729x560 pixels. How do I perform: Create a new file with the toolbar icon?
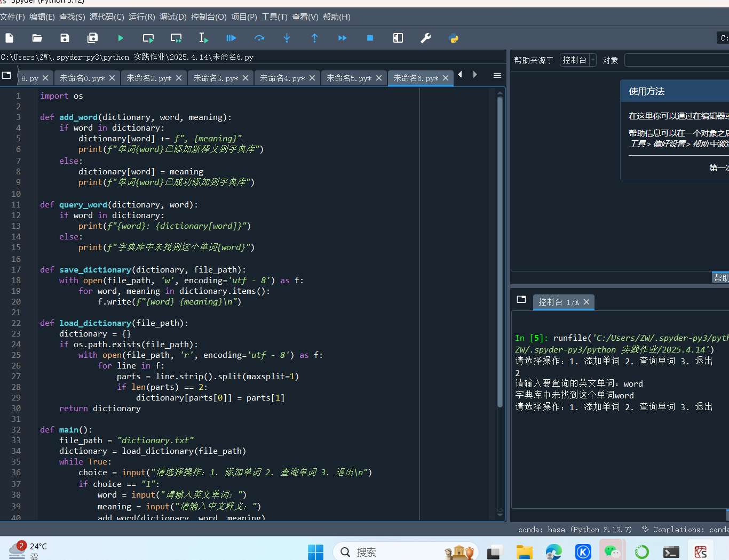tap(10, 38)
